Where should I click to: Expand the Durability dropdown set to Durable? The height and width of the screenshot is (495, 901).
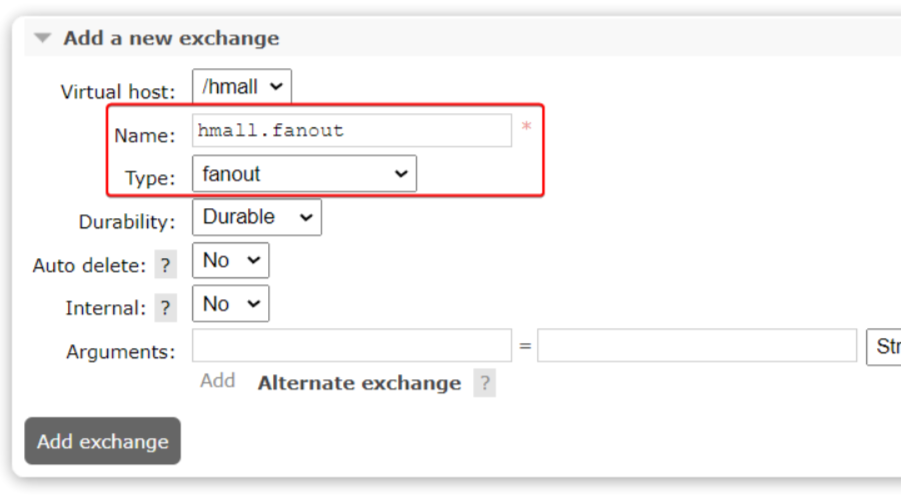click(x=256, y=217)
